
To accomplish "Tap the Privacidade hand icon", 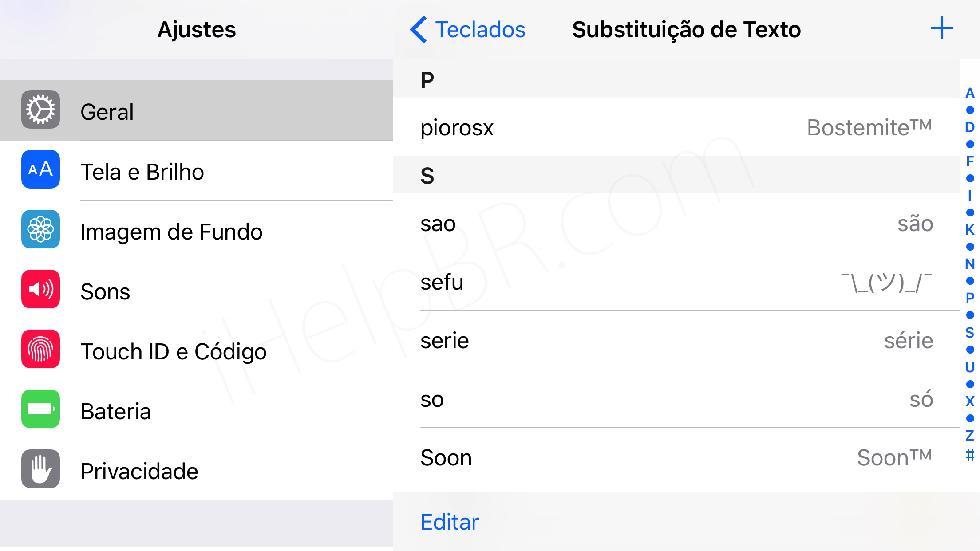I will pyautogui.click(x=40, y=469).
